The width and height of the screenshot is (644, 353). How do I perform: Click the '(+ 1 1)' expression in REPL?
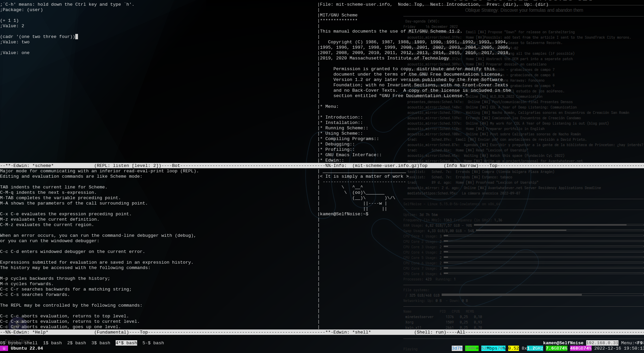[9, 20]
